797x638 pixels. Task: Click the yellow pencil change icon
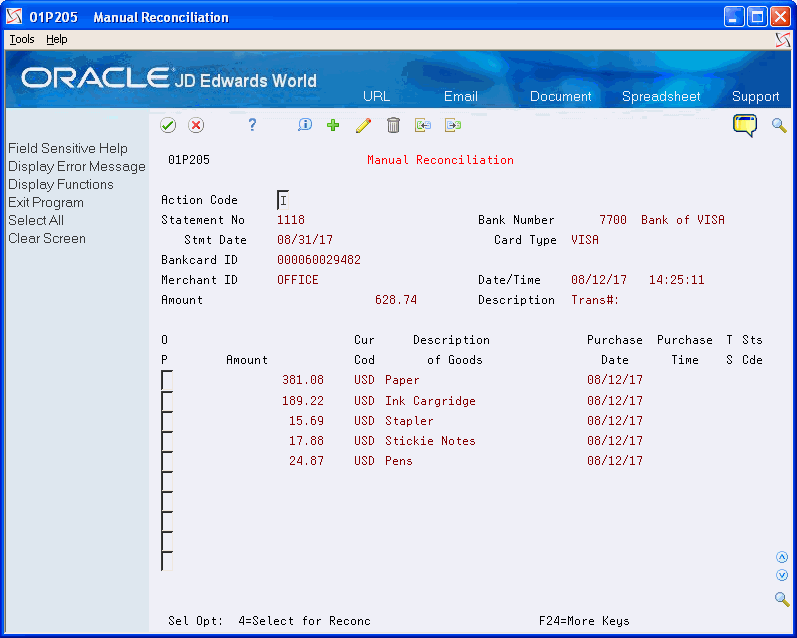coord(363,125)
